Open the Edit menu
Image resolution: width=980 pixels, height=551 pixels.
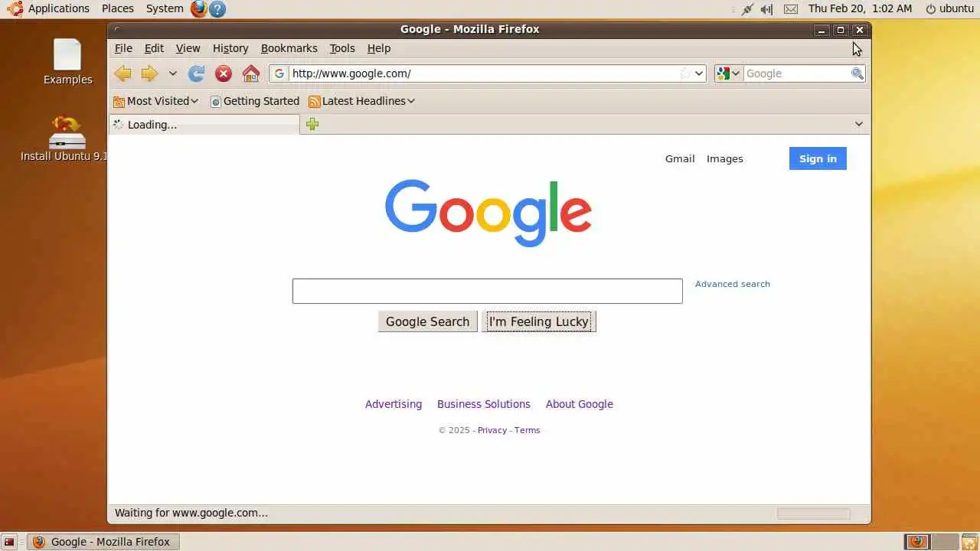pyautogui.click(x=154, y=48)
